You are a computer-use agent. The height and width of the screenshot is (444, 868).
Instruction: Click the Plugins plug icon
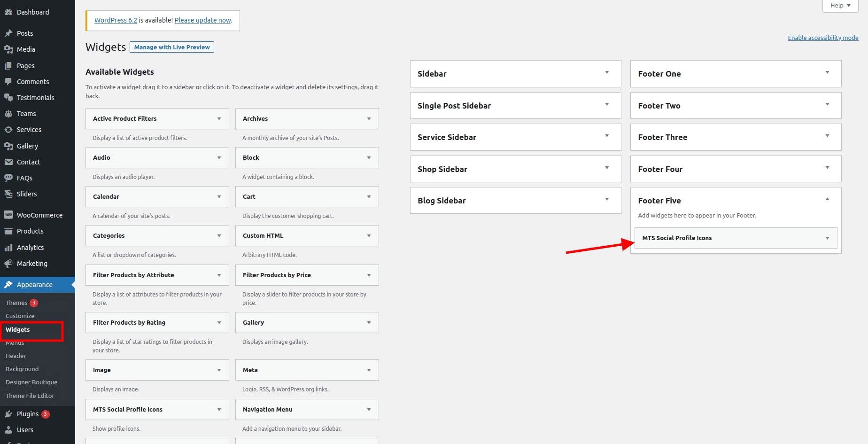click(x=8, y=414)
